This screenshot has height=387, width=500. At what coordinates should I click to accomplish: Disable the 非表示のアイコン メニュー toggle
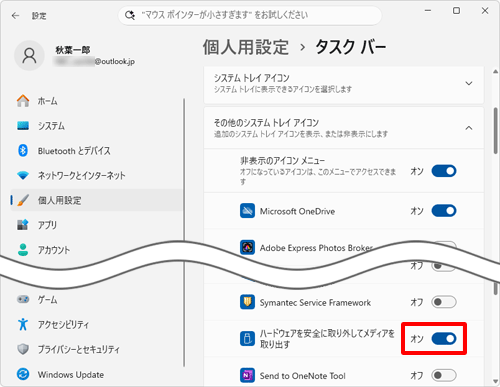tap(444, 171)
